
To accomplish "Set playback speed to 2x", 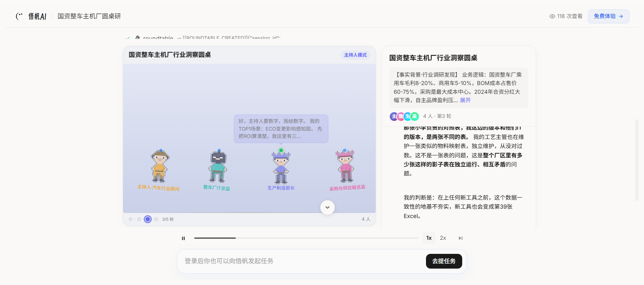I will pyautogui.click(x=443, y=238).
